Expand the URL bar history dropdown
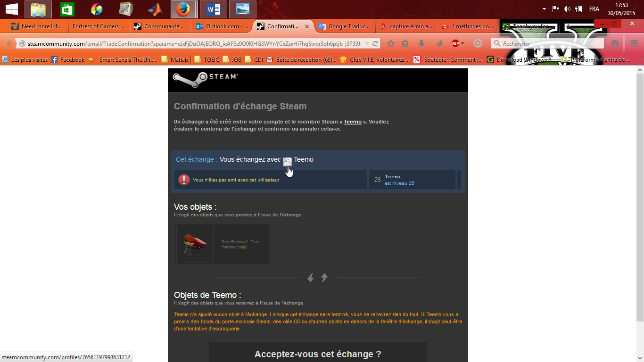This screenshot has width=644, height=362. [367, 43]
